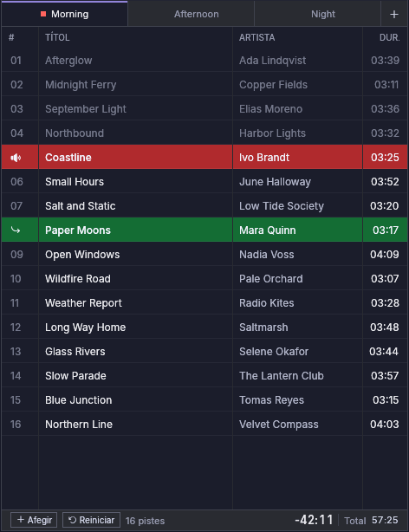Click artist Saltmarsh

click(263, 327)
